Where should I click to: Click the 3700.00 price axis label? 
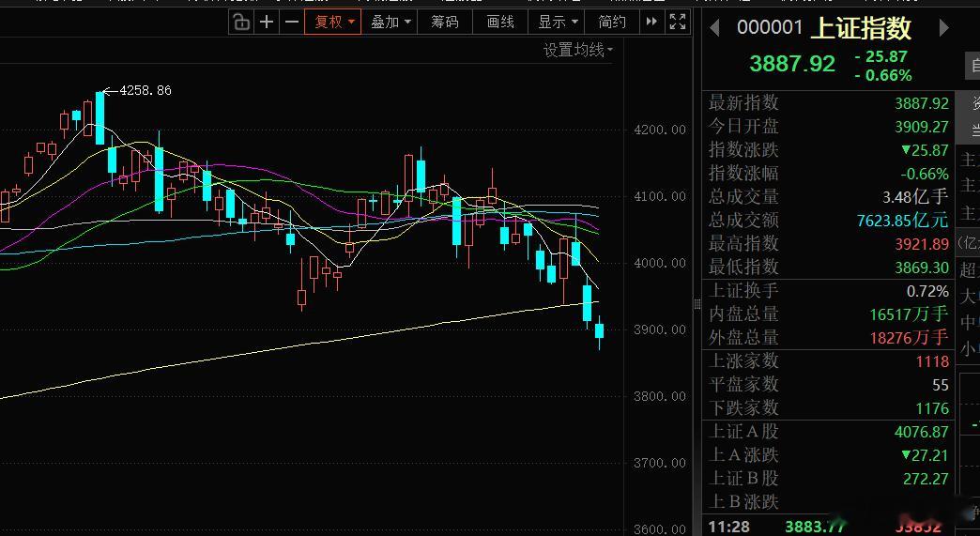point(659,463)
